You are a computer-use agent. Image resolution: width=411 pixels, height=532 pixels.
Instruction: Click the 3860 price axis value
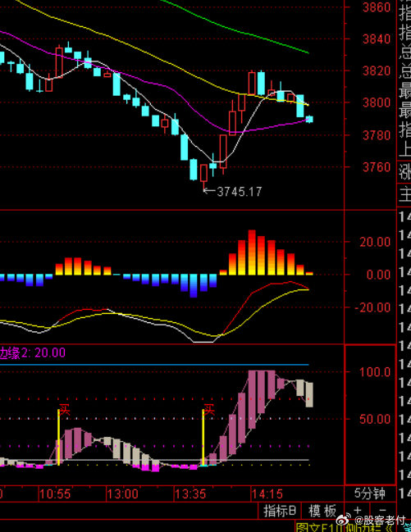tap(377, 7)
